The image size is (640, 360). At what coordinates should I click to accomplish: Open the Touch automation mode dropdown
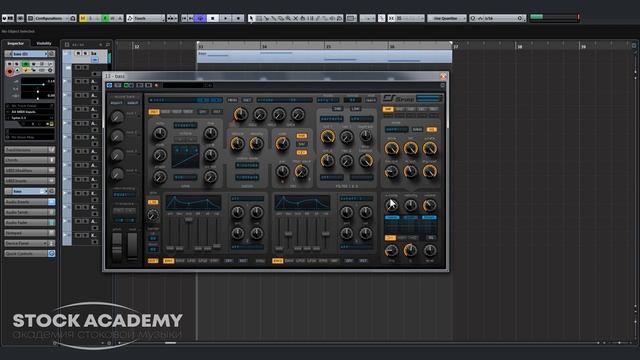coord(145,18)
